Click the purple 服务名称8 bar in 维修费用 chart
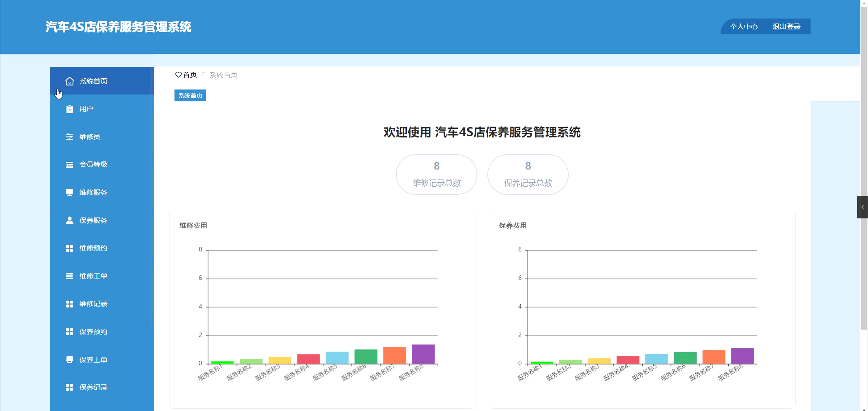 (x=423, y=354)
